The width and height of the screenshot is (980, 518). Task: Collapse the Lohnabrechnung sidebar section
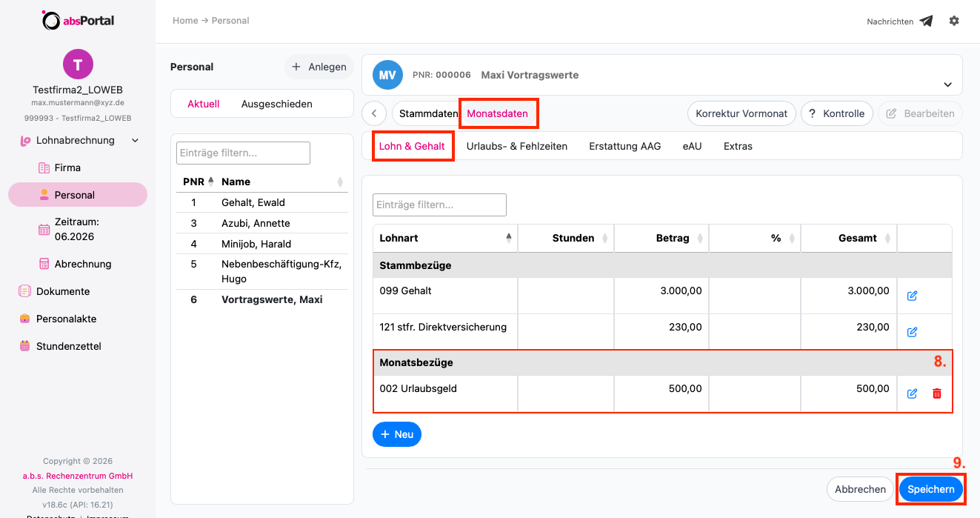click(x=135, y=140)
